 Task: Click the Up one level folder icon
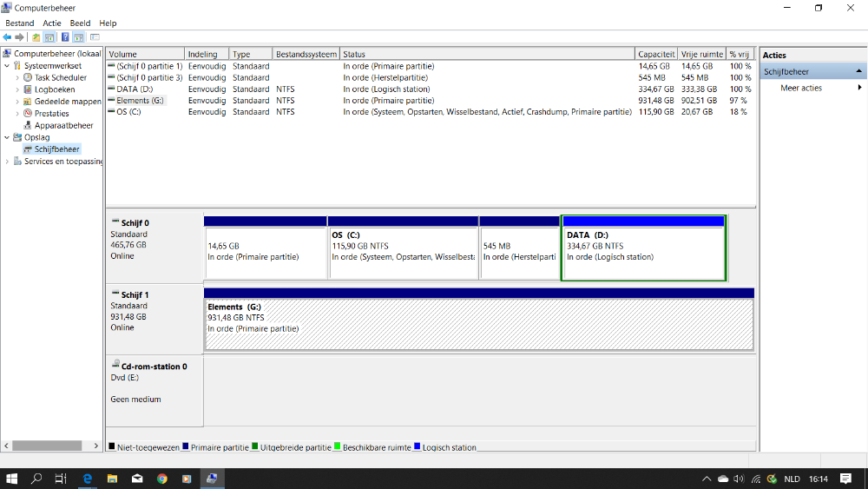tap(36, 37)
